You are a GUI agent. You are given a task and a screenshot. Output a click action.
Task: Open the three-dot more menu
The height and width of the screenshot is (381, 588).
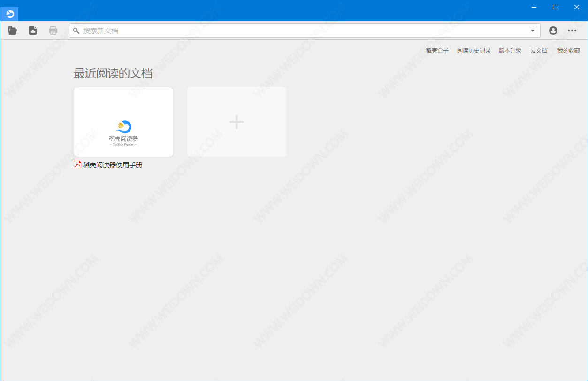click(572, 31)
